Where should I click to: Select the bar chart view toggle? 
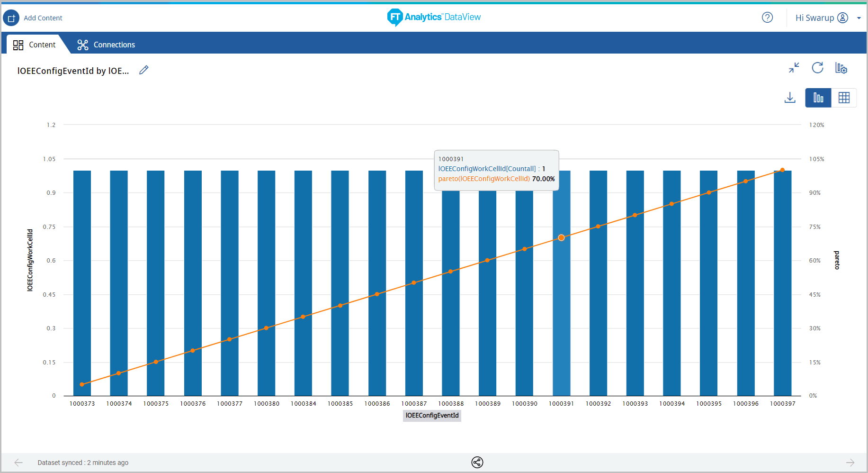click(x=818, y=98)
